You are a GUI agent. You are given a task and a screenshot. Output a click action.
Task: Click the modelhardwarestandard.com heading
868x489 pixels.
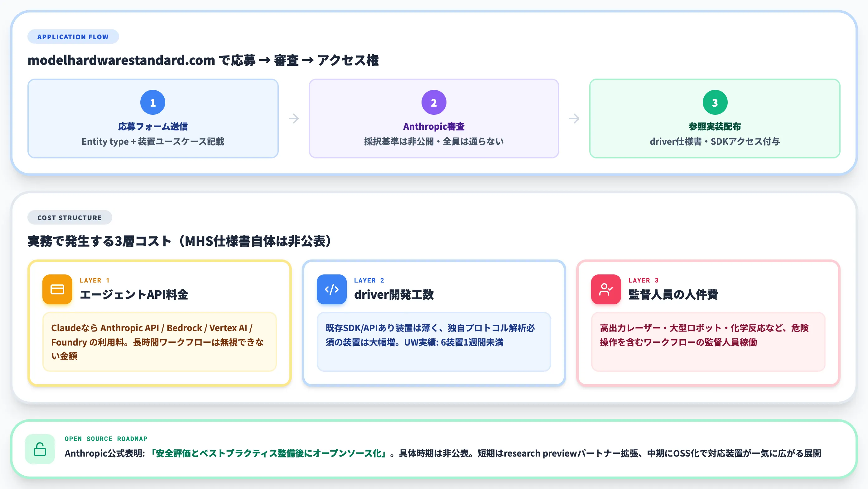coord(203,60)
